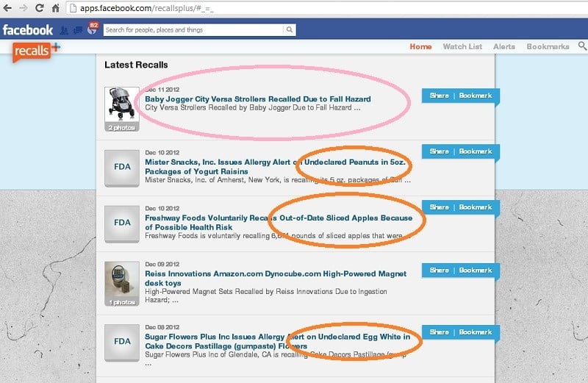
Task: Share the Mister Snacks recall
Action: coord(439,151)
